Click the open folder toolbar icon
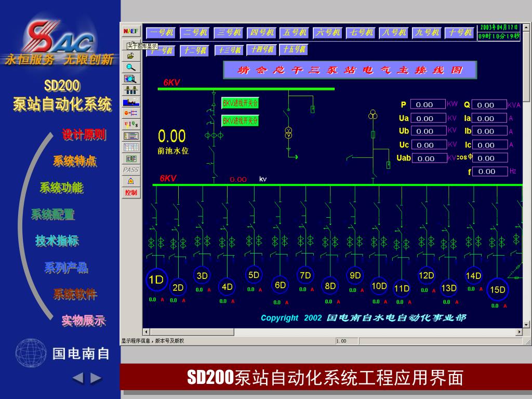This screenshot has width=532, height=399. [131, 56]
